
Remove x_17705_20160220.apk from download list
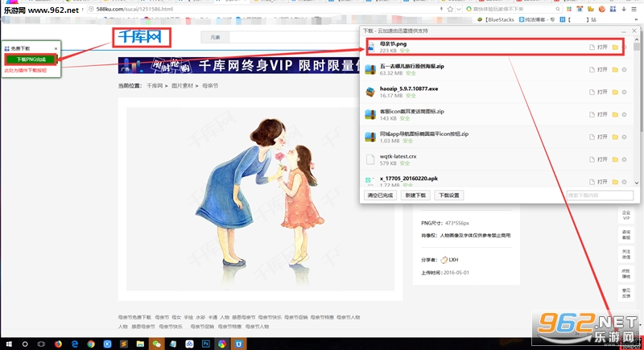(x=625, y=182)
